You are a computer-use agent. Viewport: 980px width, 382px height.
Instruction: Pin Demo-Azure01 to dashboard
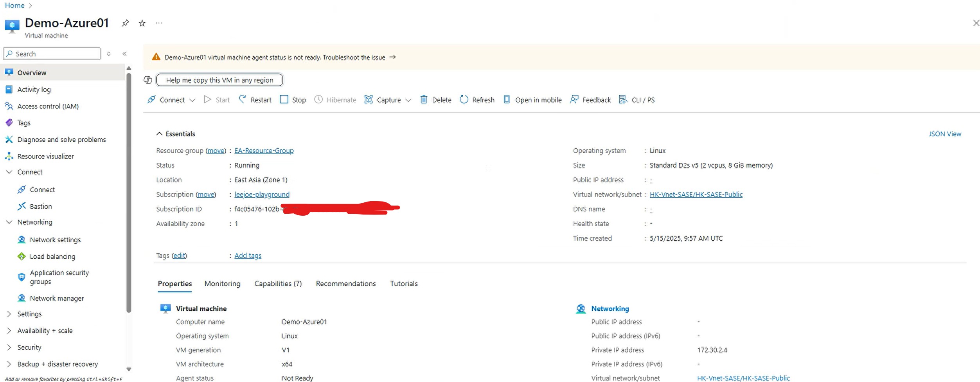(125, 23)
